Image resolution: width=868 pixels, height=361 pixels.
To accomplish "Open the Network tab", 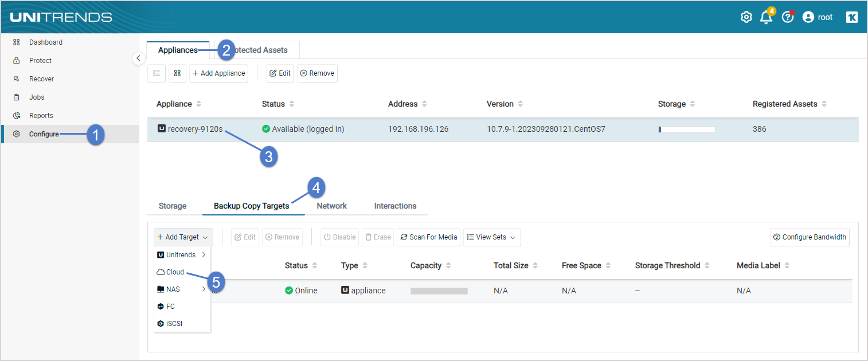I will click(332, 206).
